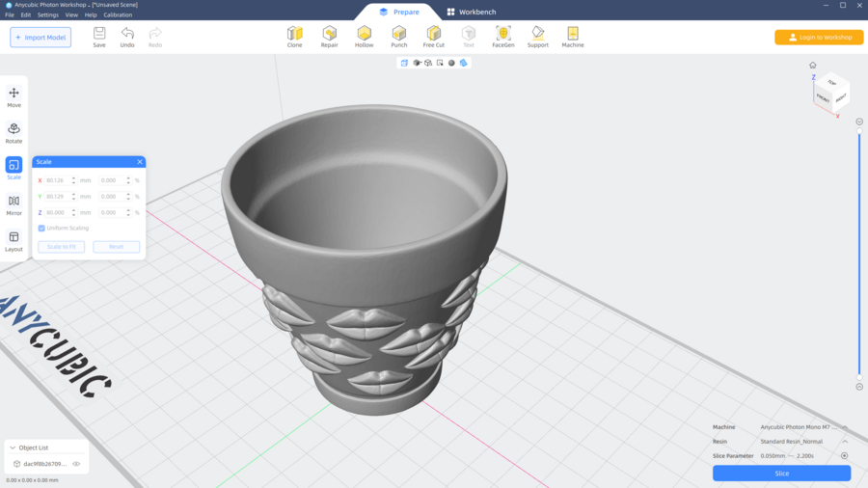Select the Hollow tool
Image resolution: width=868 pixels, height=488 pixels.
click(x=364, y=37)
